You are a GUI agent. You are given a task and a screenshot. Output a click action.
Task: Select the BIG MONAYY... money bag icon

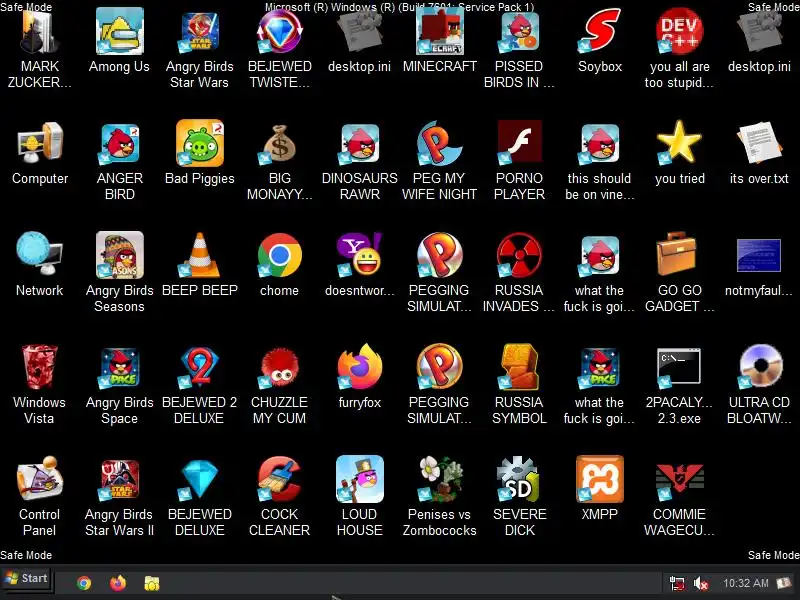click(x=280, y=144)
